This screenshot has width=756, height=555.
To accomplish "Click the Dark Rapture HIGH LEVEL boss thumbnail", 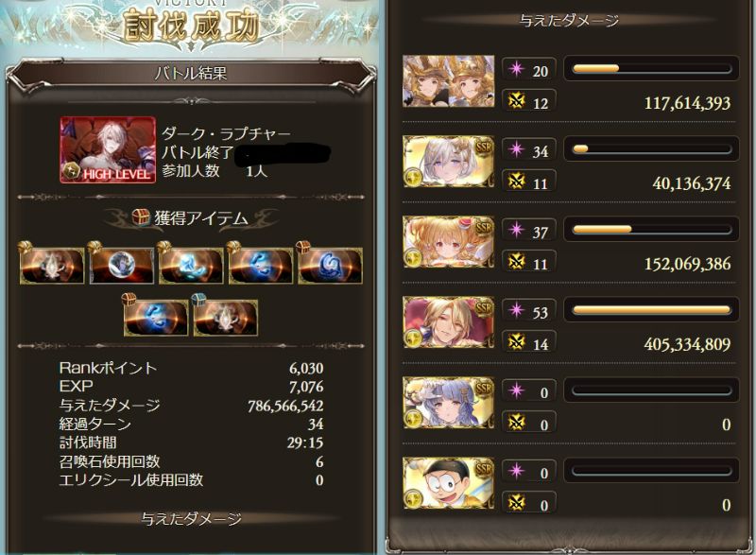I will click(x=108, y=149).
